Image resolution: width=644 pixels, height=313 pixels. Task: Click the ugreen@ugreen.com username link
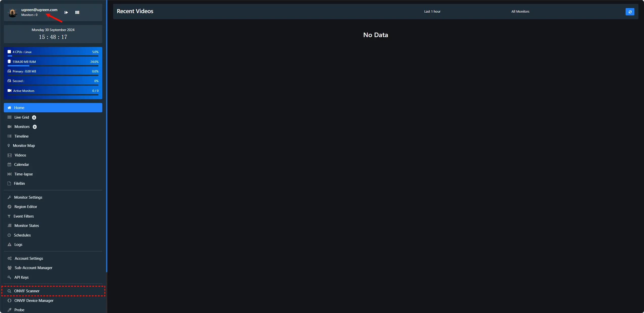click(x=39, y=10)
